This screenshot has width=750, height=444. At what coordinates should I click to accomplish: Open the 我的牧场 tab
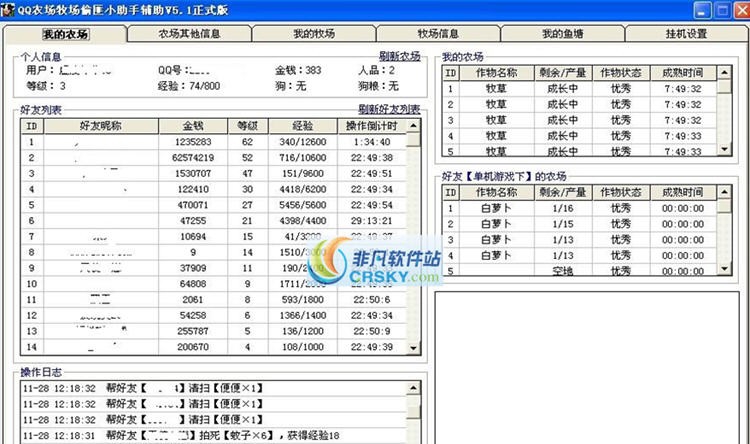(x=314, y=34)
